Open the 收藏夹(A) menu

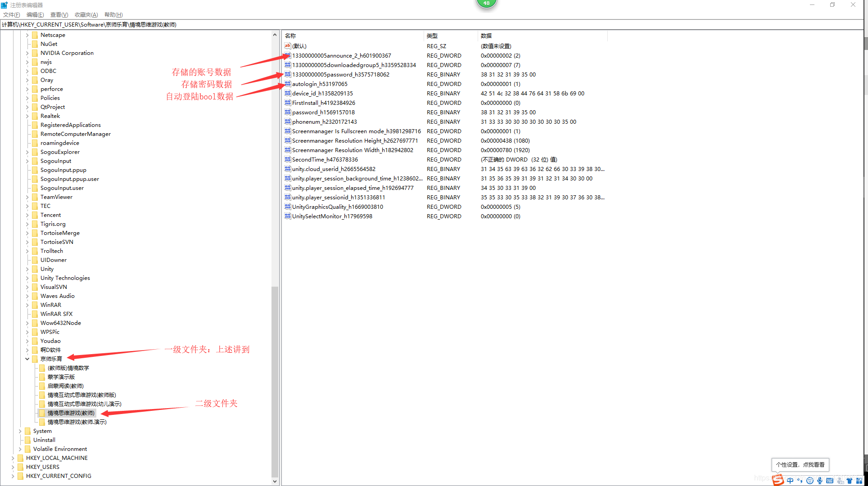(86, 15)
